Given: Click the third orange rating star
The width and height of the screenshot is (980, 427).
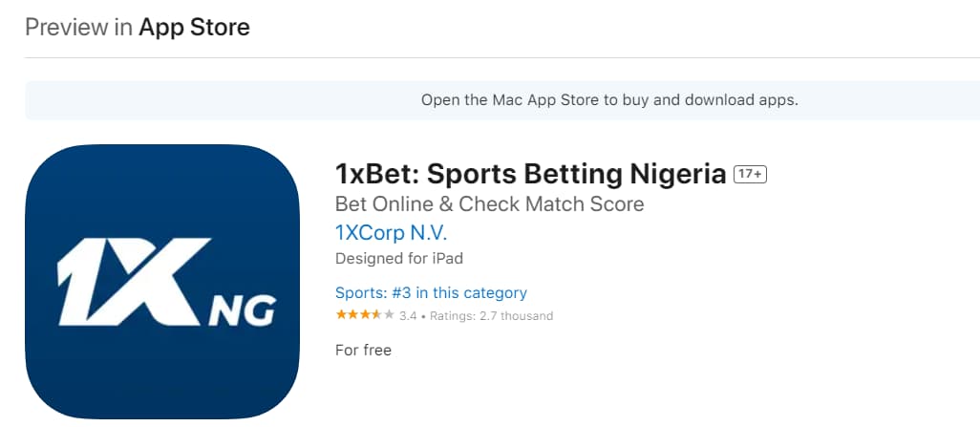Looking at the screenshot, I should coord(365,315).
